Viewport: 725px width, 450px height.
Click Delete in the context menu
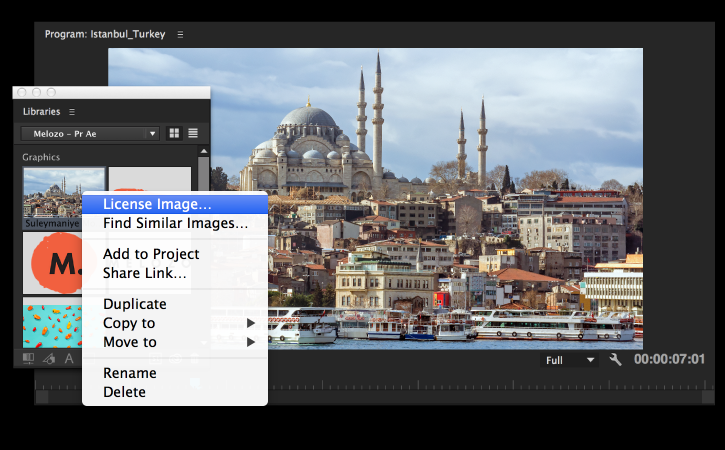175,392
